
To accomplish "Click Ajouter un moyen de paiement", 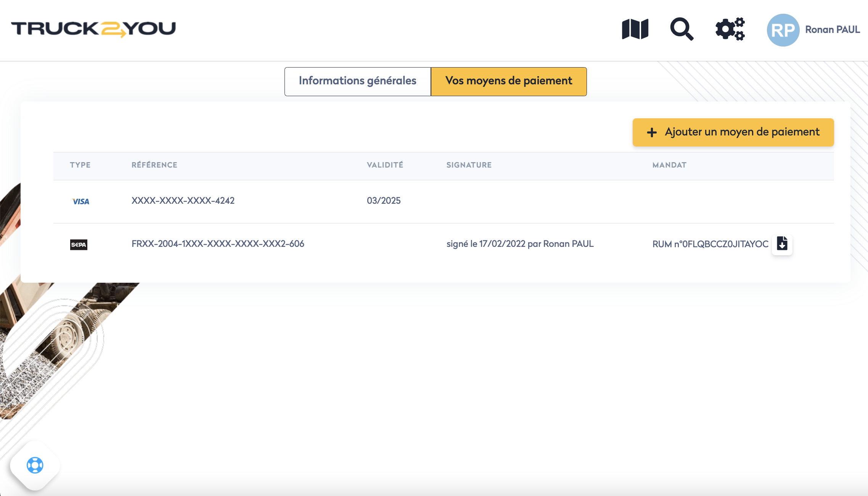I will point(733,132).
